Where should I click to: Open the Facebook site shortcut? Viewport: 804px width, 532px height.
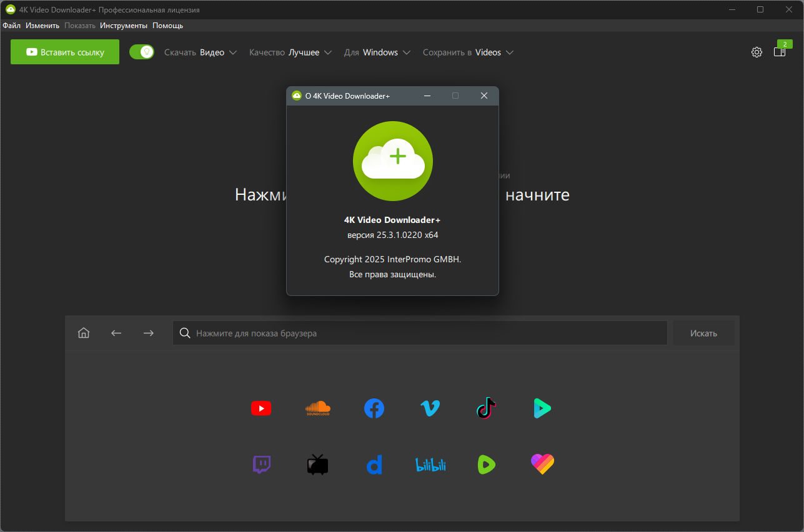(x=374, y=408)
